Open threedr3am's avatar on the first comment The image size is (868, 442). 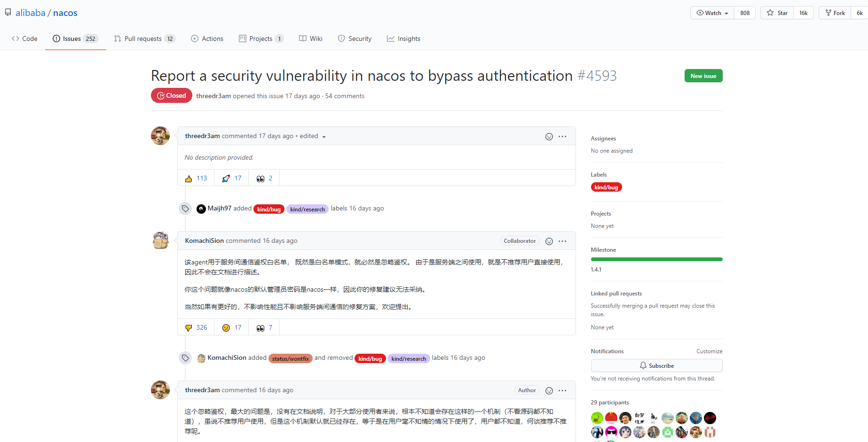(160, 136)
